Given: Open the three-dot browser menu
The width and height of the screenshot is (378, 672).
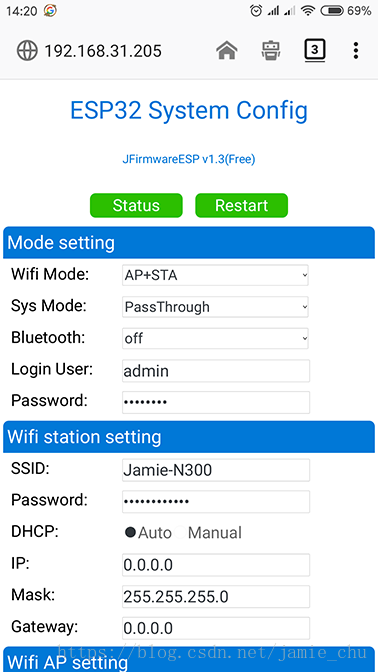Looking at the screenshot, I should click(356, 51).
